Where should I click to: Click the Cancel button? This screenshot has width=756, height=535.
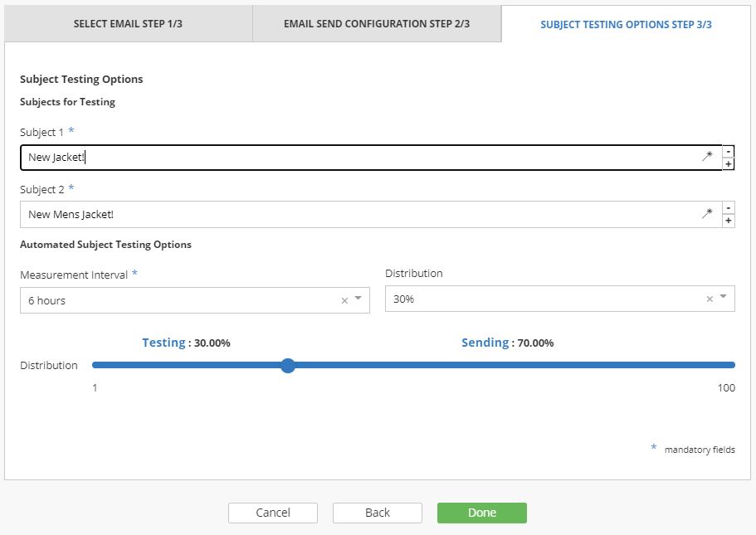[x=273, y=513]
